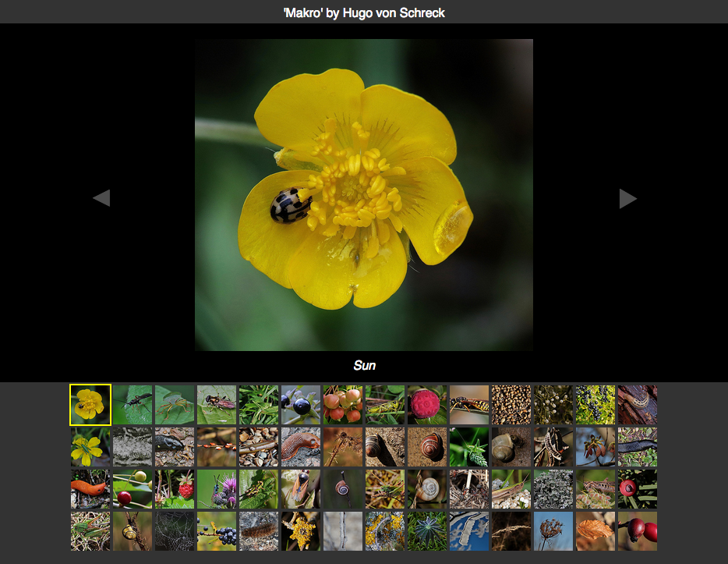Select the spider web thumbnail
728x564 pixels.
tap(175, 530)
